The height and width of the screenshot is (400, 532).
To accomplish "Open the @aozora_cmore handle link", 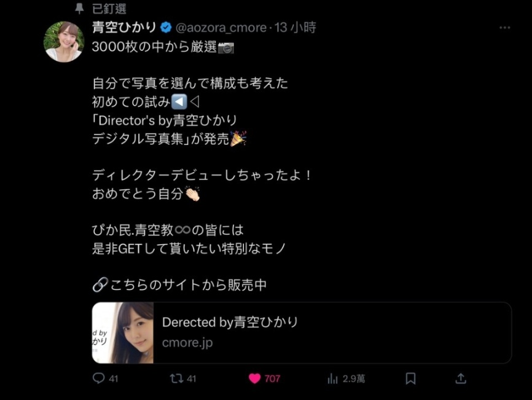I will click(221, 28).
